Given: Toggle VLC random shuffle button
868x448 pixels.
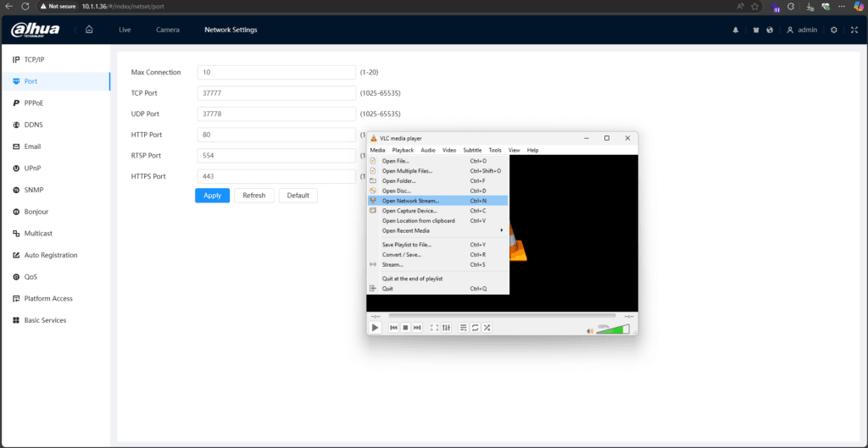Looking at the screenshot, I should [x=487, y=328].
